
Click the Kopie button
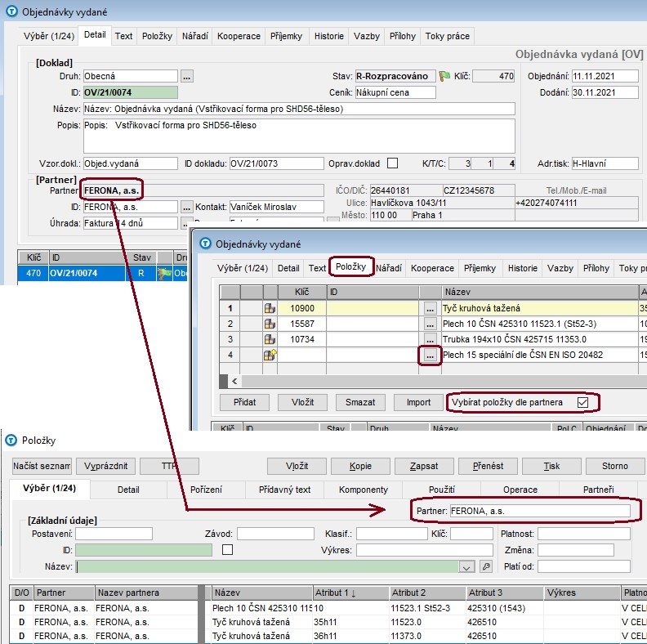tap(360, 466)
